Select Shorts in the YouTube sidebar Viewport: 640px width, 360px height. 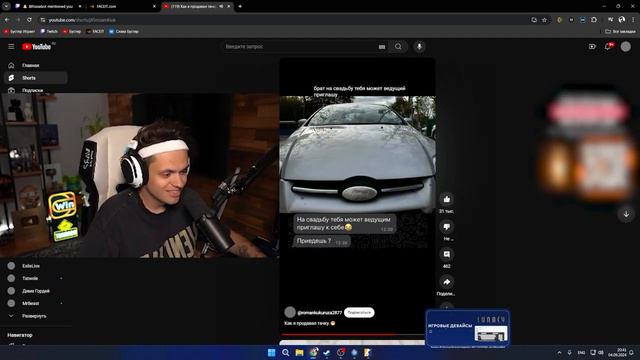[x=36, y=78]
